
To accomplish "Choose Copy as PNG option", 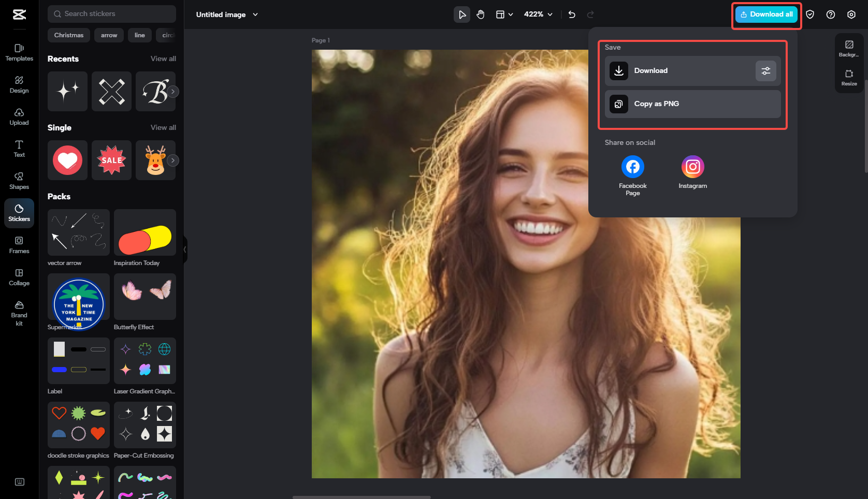I will tap(692, 104).
